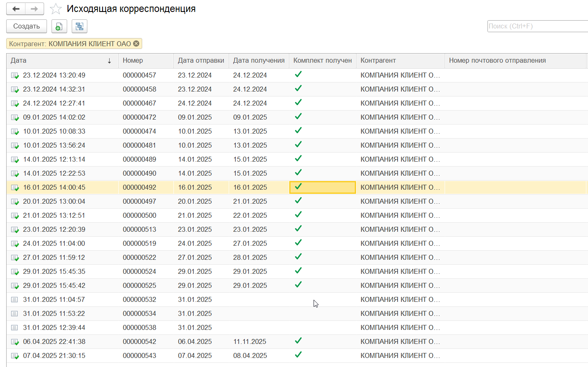
Task: Select number cell 000000524
Action: tap(139, 271)
